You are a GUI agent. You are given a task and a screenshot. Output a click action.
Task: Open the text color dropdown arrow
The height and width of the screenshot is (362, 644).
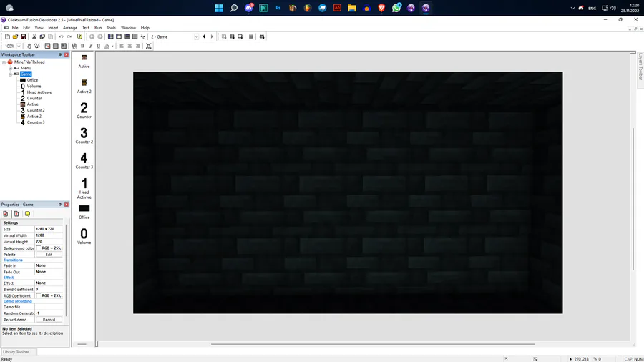coord(112,46)
